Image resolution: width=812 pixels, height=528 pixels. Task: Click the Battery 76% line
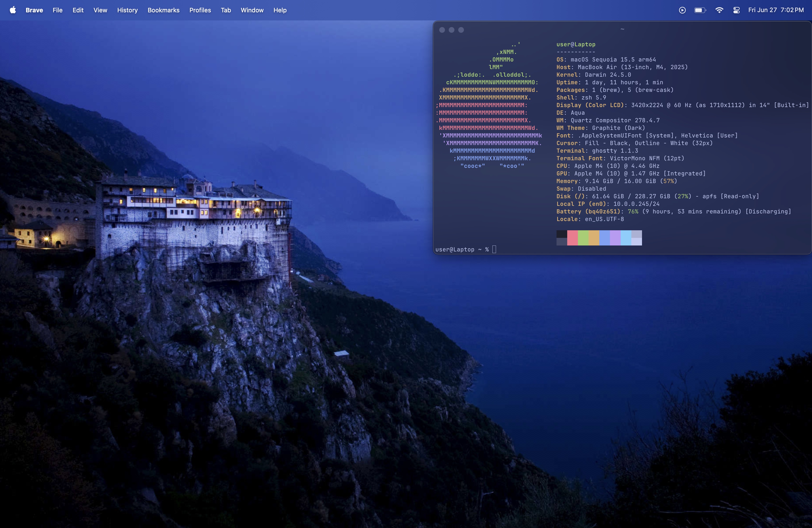[674, 212]
